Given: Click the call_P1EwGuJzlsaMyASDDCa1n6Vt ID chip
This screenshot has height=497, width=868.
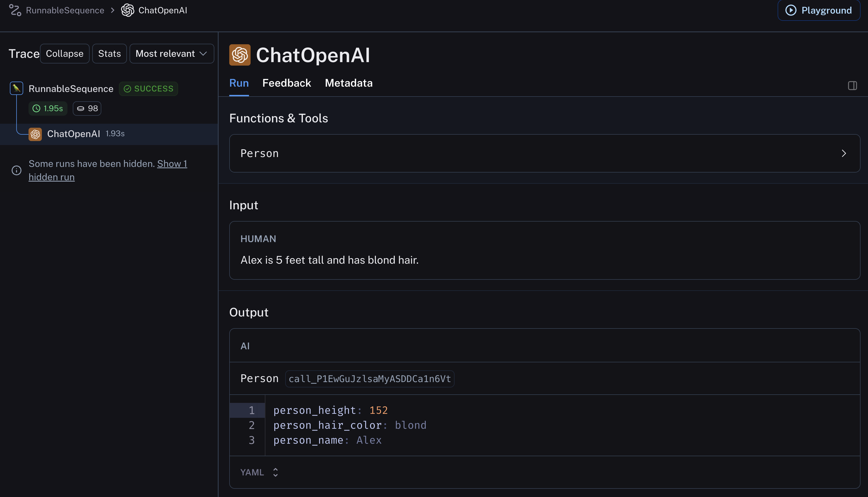Looking at the screenshot, I should 369,379.
